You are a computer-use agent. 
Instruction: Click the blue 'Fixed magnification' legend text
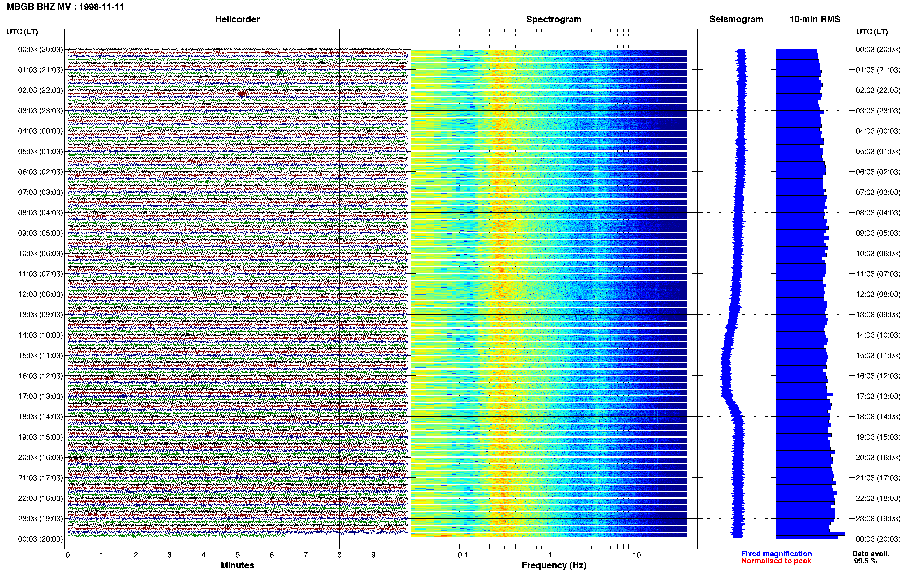(776, 554)
